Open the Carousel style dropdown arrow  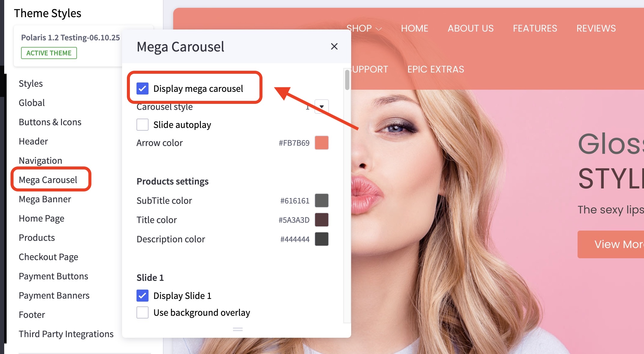pyautogui.click(x=321, y=107)
